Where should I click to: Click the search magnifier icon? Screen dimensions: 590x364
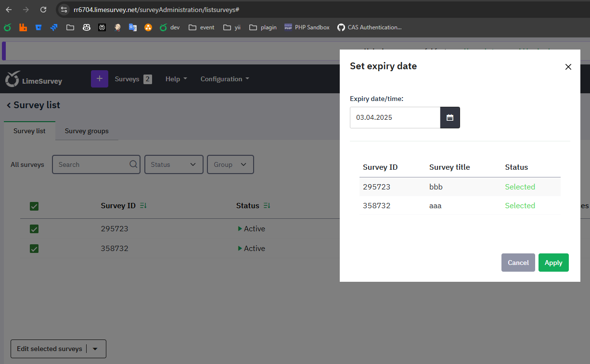(x=133, y=164)
